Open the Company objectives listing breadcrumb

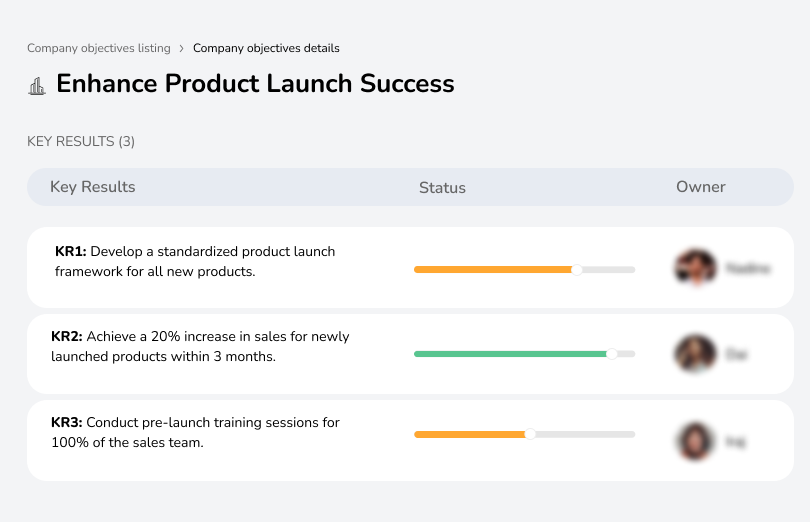pos(99,48)
